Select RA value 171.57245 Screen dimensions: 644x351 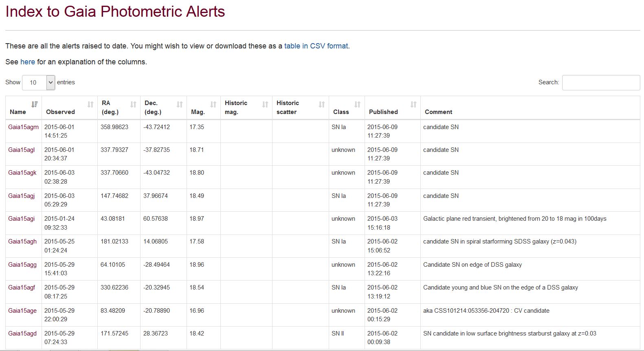point(114,333)
